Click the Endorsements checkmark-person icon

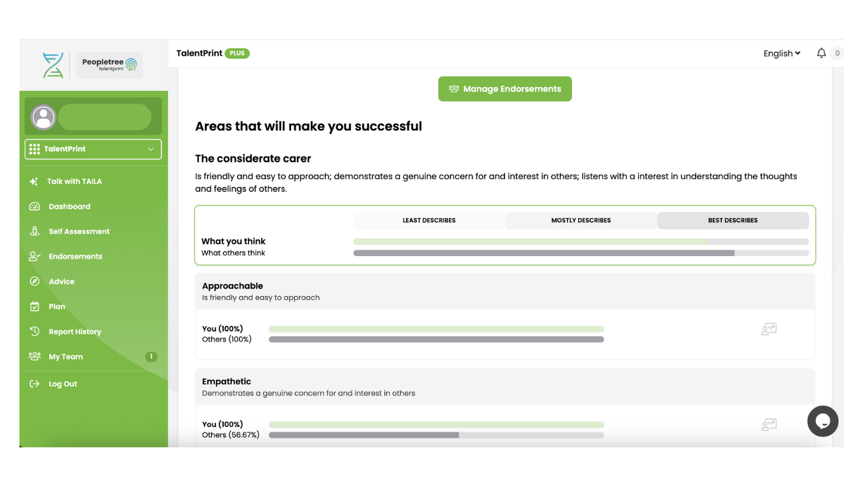34,256
